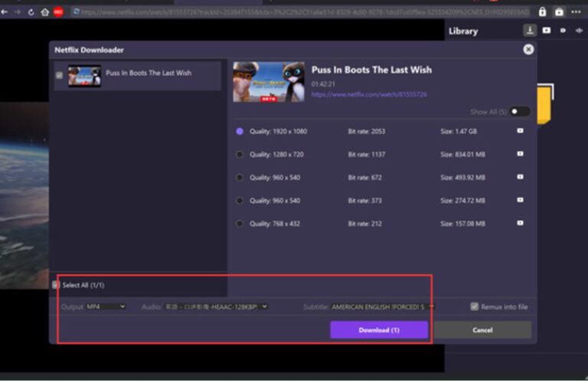Open the home page icon
The height and width of the screenshot is (381, 588).
(x=44, y=12)
